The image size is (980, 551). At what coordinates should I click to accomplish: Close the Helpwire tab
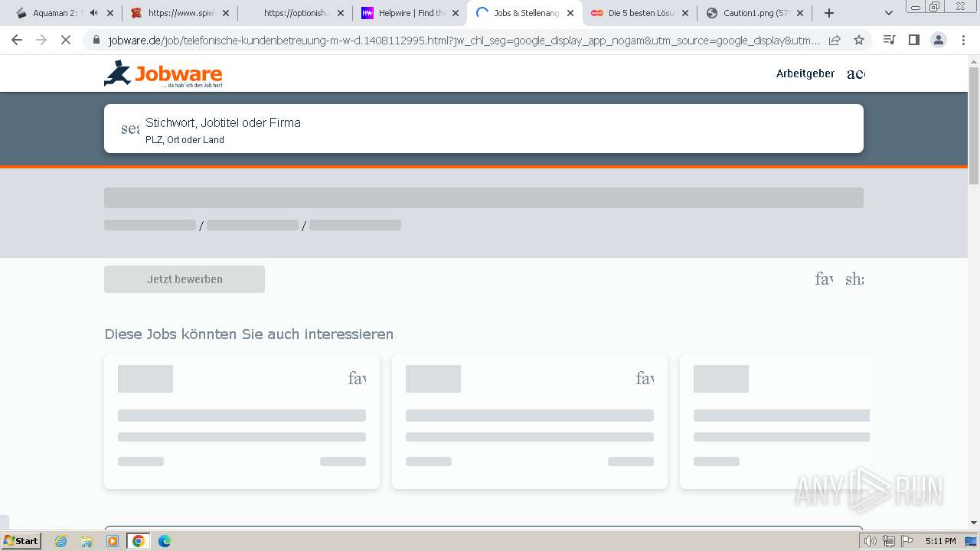[x=456, y=13]
